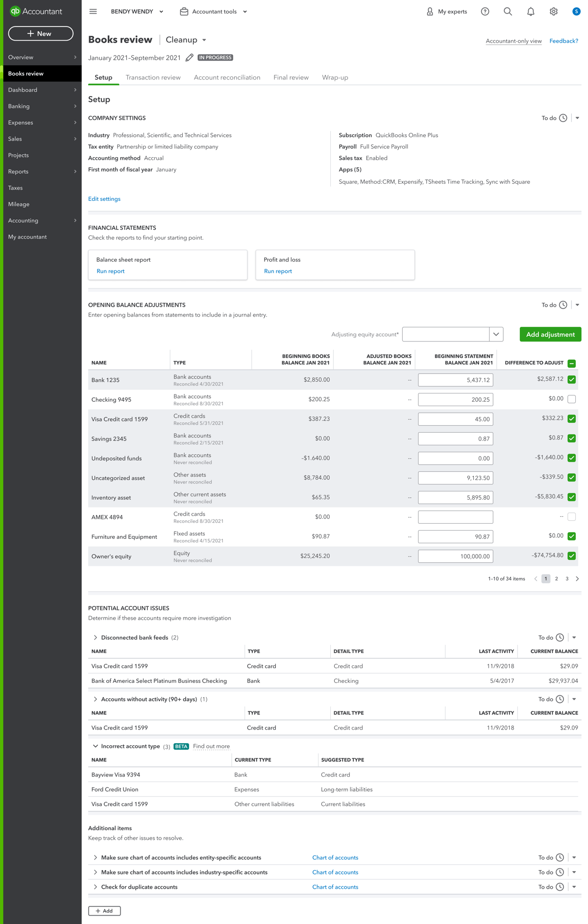The height and width of the screenshot is (924, 588).
Task: Click the New button in sidebar
Action: coord(41,33)
